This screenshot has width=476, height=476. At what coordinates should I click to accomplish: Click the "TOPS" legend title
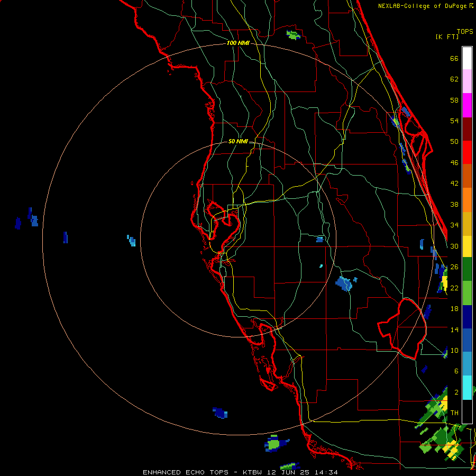465,32
